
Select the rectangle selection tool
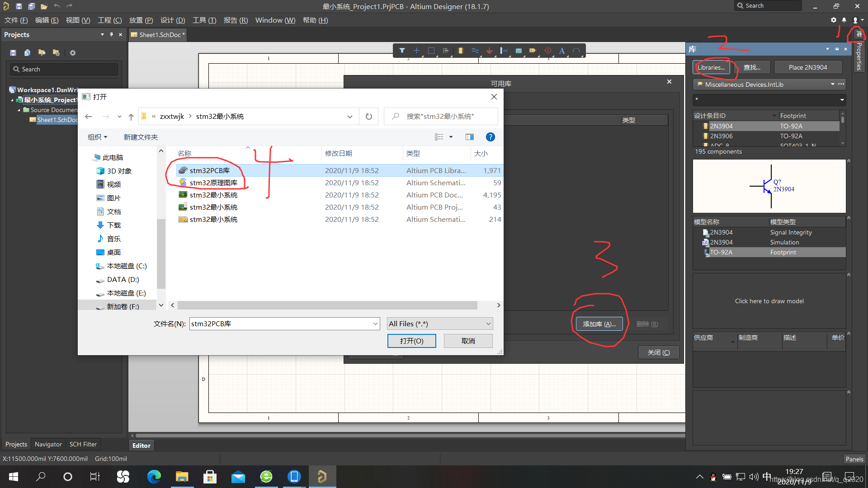pyautogui.click(x=431, y=51)
